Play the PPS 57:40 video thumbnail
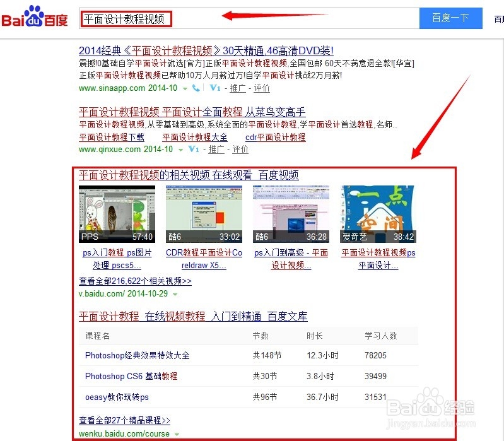The width and height of the screenshot is (504, 441). click(x=117, y=214)
